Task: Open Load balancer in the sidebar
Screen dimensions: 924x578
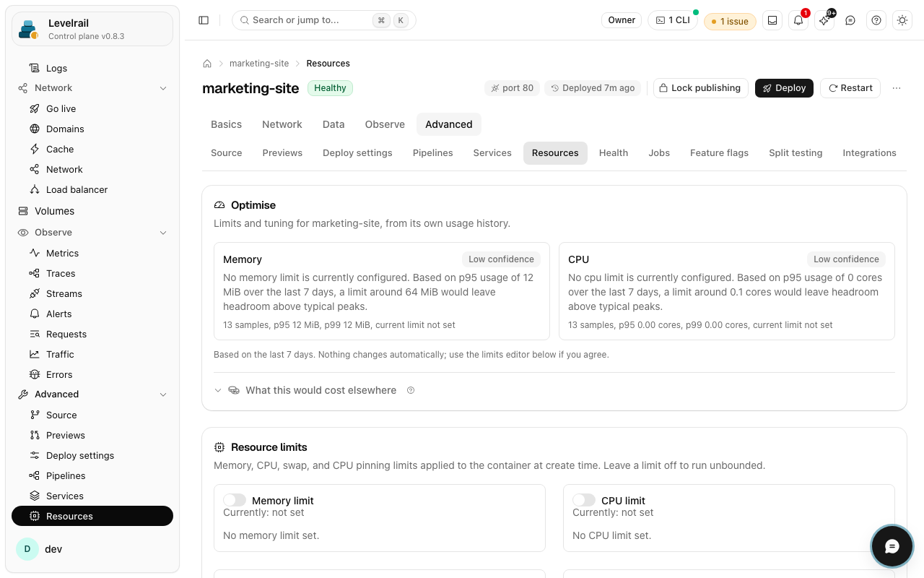Action: click(92, 189)
